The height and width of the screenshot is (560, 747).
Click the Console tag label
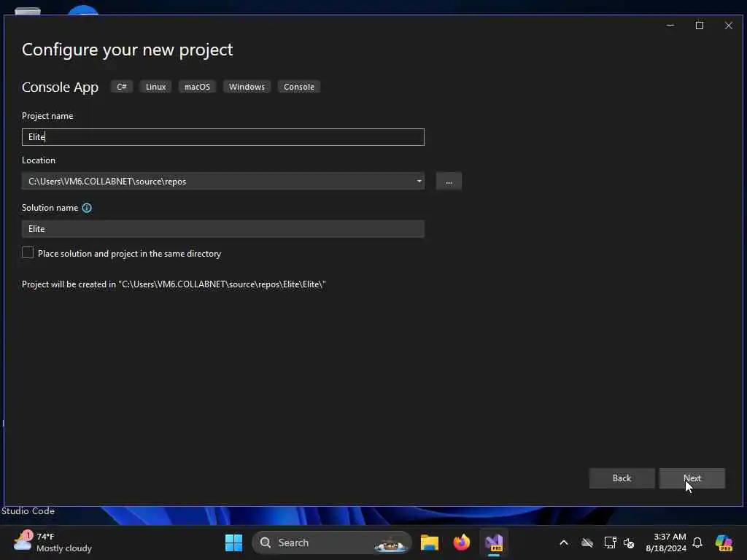[x=299, y=87]
